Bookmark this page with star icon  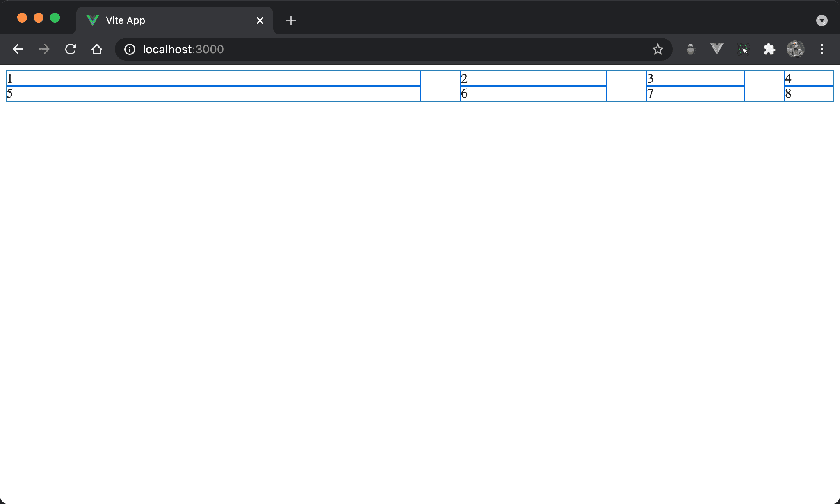coord(657,50)
